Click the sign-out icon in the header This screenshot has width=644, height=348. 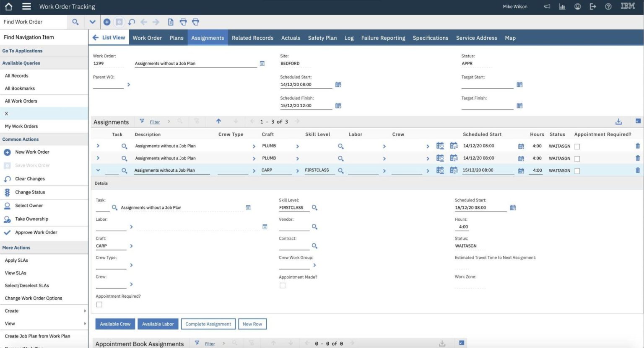pyautogui.click(x=593, y=6)
